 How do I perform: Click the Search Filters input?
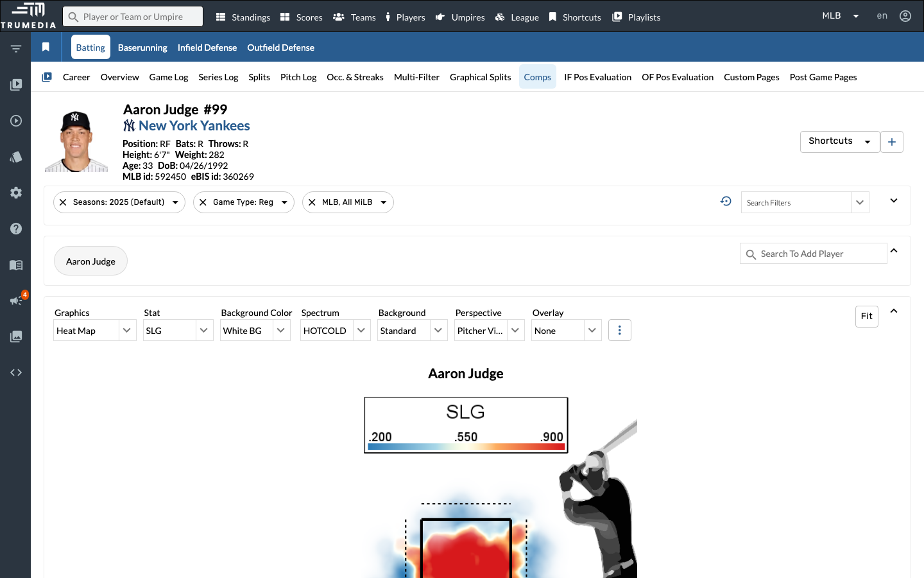(796, 202)
